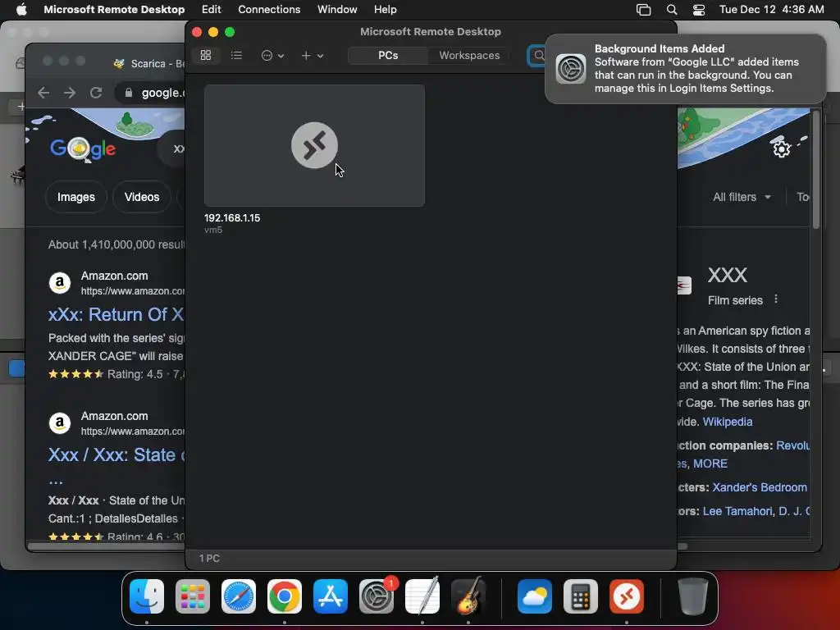The height and width of the screenshot is (630, 840).
Task: Open the 192.168.1.15 PC thumbnail
Action: click(314, 145)
